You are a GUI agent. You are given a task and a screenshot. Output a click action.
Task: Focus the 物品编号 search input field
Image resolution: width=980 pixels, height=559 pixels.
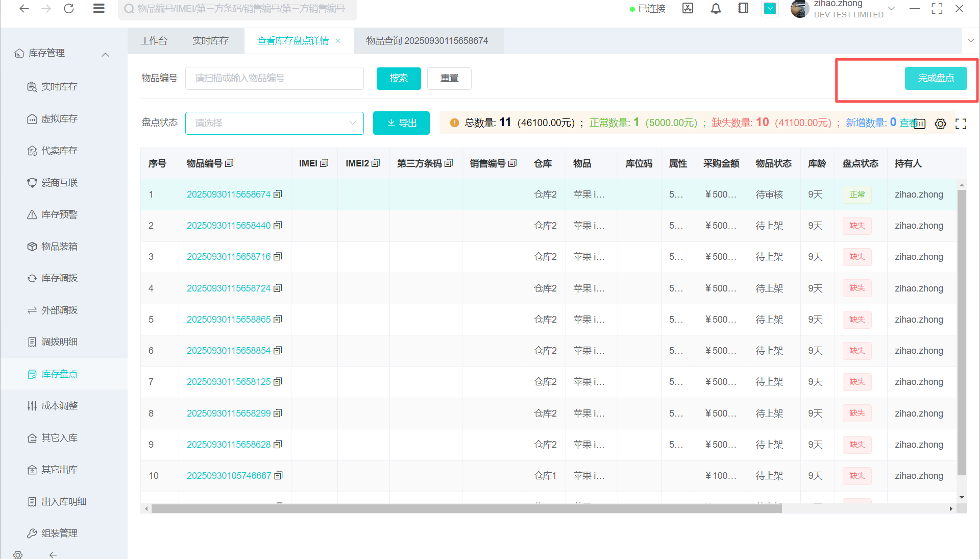click(x=275, y=78)
